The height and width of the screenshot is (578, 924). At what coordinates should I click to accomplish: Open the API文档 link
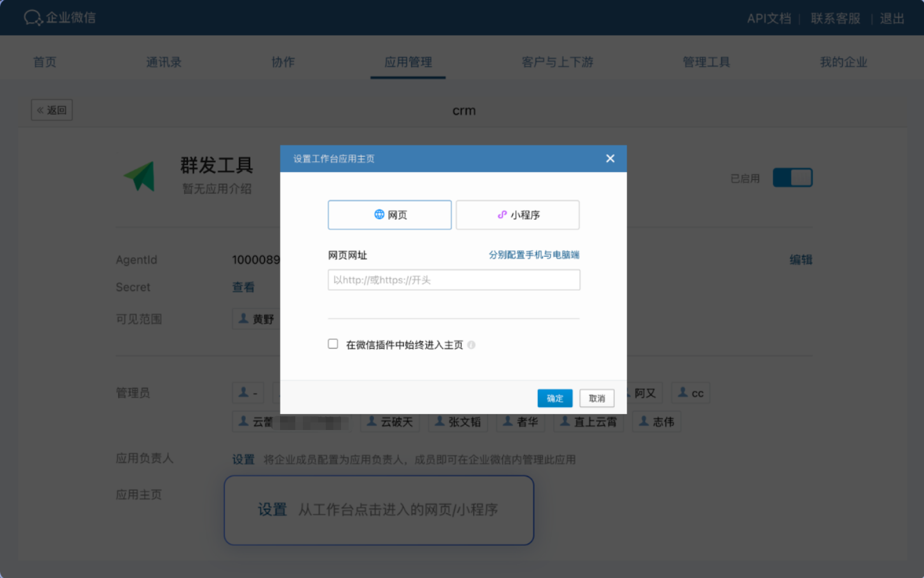[x=769, y=18]
